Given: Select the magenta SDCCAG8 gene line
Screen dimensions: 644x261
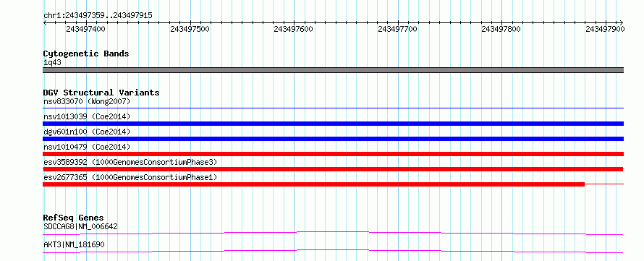Looking at the screenshot, I should click(x=333, y=233).
